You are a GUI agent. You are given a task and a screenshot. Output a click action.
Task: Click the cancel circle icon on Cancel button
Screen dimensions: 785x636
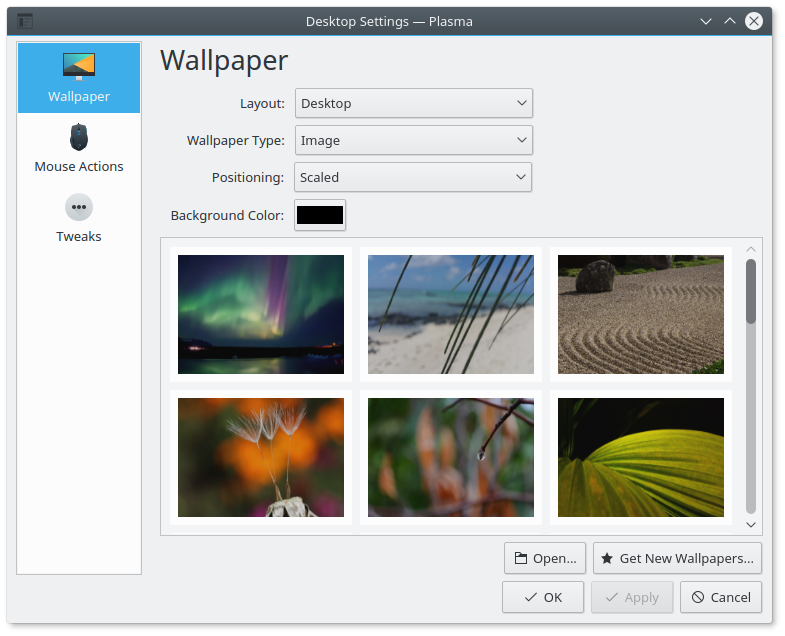(698, 598)
